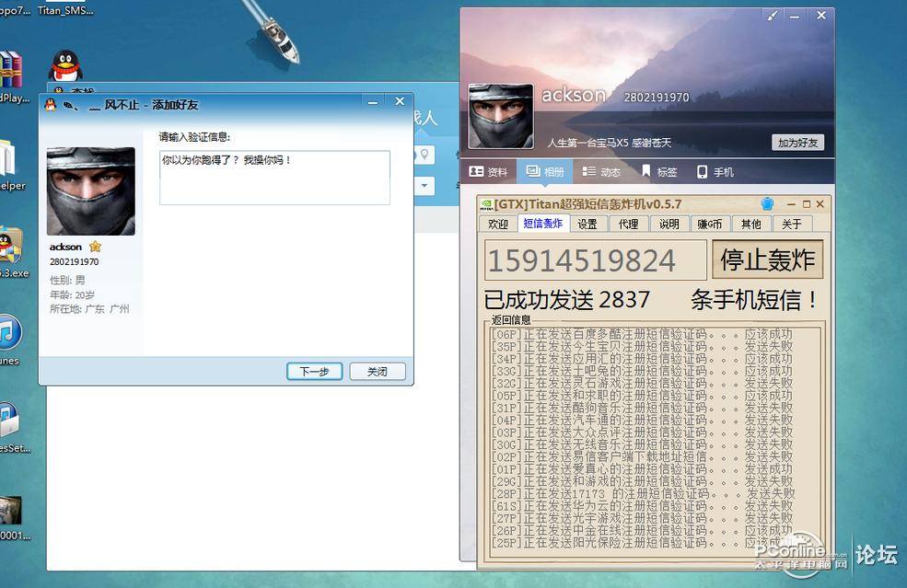Open the 标签 tags tab

tap(659, 172)
